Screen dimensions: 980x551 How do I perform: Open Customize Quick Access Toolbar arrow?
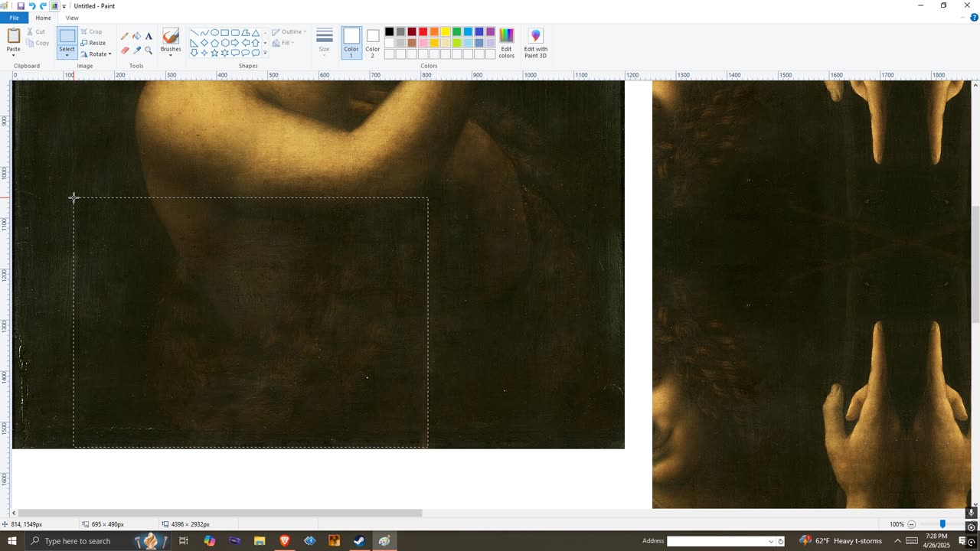click(64, 6)
